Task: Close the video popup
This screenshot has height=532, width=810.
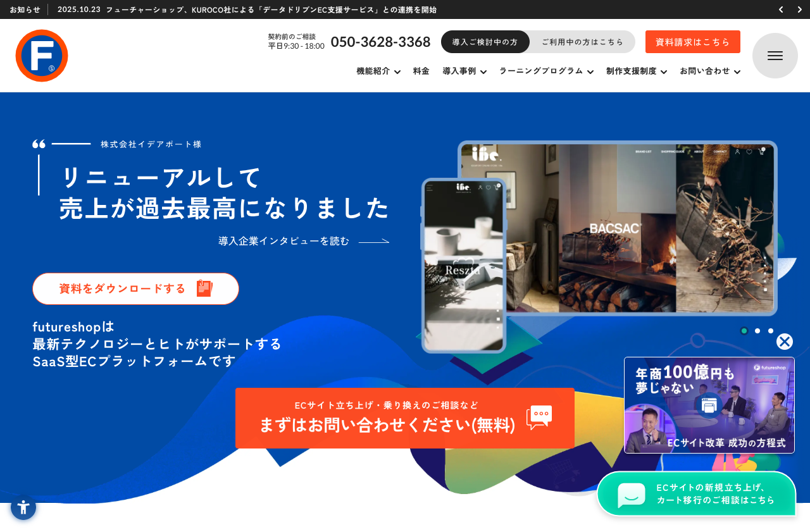Action: point(785,342)
